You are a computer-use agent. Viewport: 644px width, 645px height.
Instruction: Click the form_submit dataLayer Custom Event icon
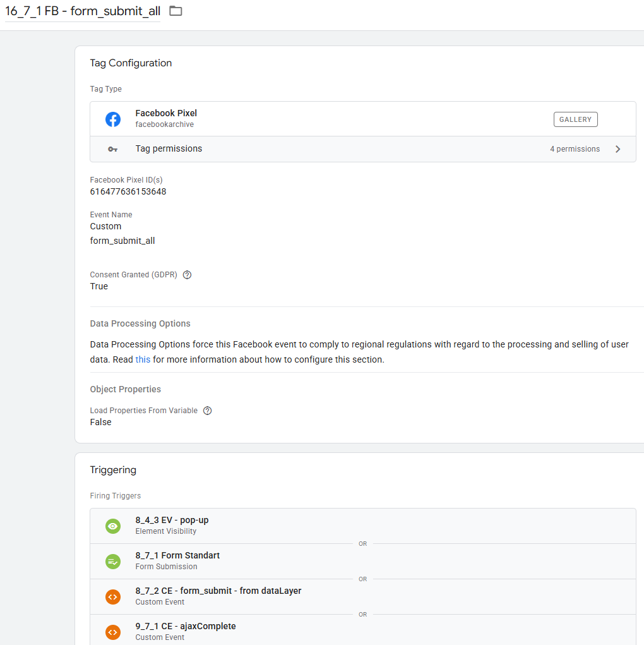113,596
